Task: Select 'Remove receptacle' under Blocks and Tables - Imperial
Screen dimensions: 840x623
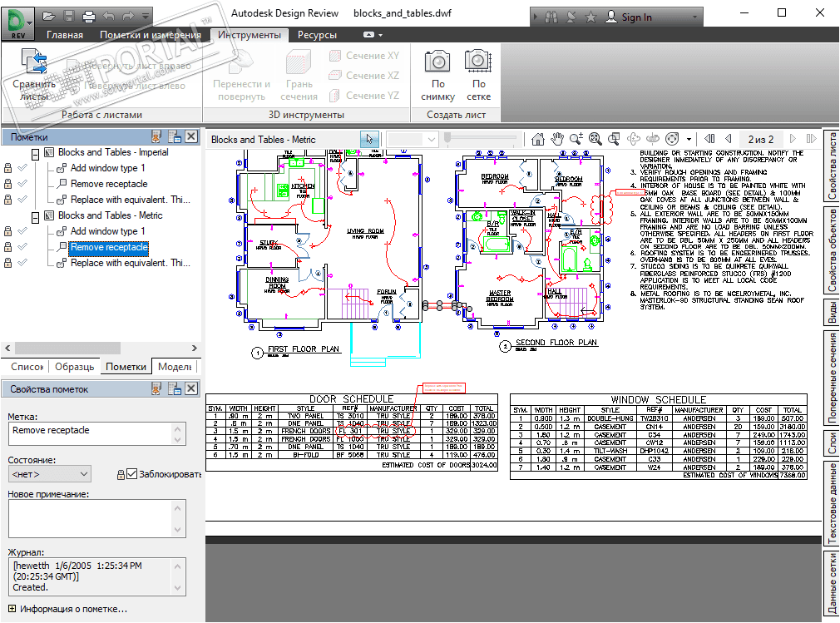Action: pyautogui.click(x=109, y=184)
